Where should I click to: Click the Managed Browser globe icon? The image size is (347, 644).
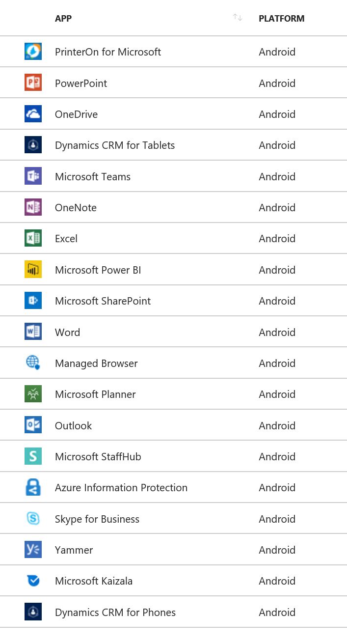(33, 363)
